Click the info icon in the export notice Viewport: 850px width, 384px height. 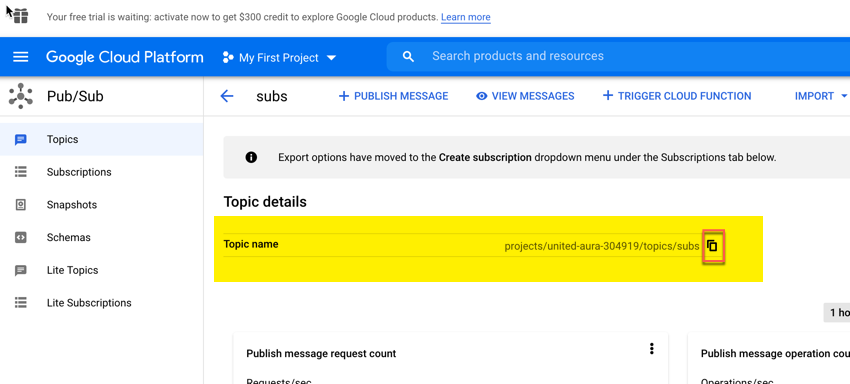[251, 157]
